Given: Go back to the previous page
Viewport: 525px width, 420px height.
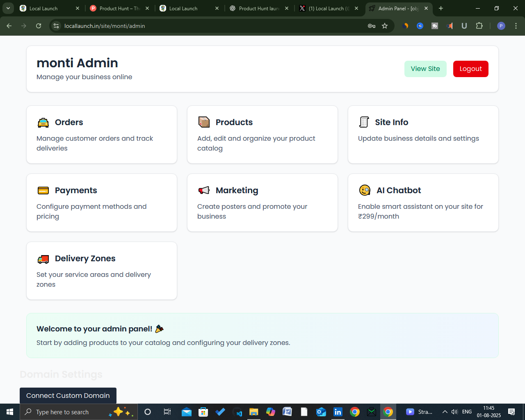Looking at the screenshot, I should (9, 26).
